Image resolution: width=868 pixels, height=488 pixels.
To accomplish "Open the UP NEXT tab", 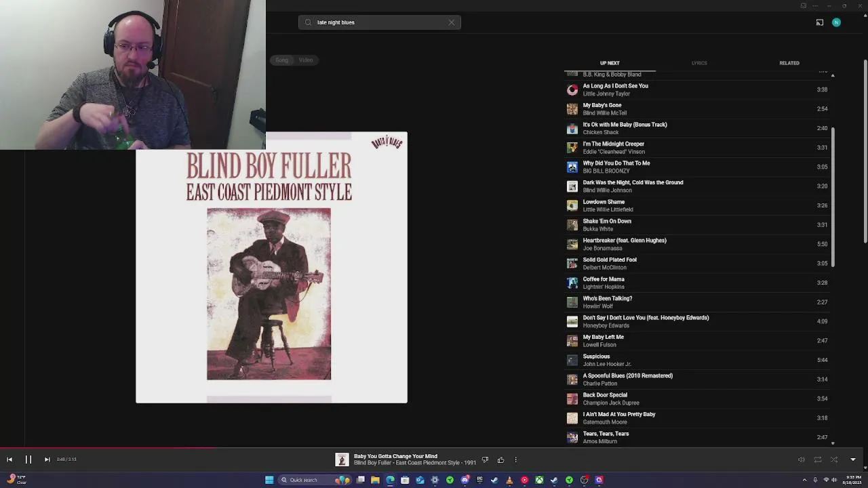I will pyautogui.click(x=610, y=63).
